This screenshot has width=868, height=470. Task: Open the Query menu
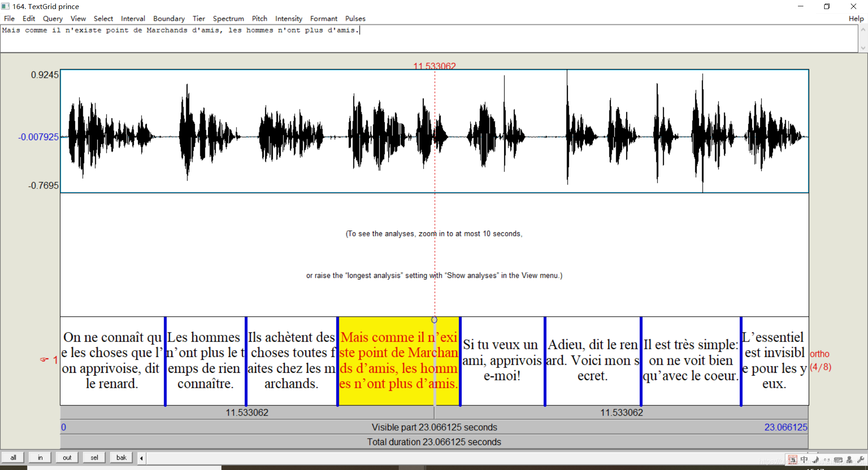coord(52,19)
